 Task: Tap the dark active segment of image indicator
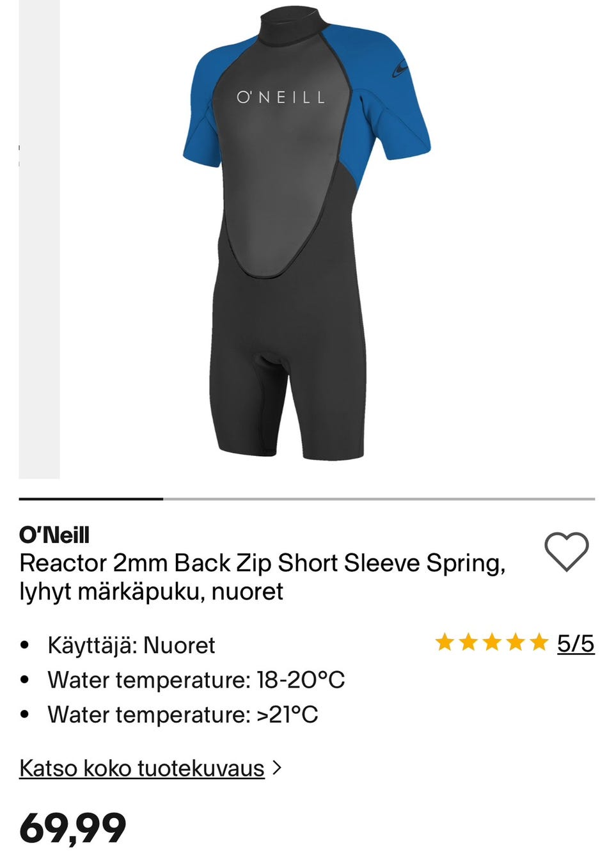pyautogui.click(x=91, y=498)
